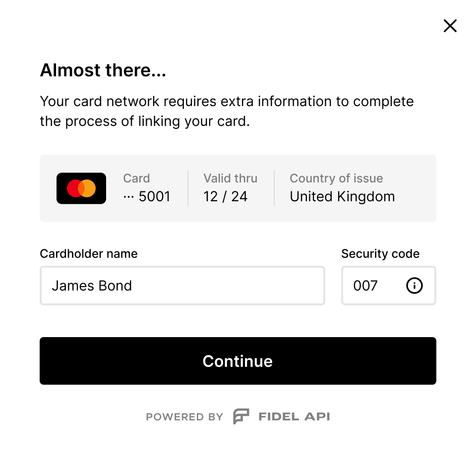Viewport: 476px width, 464px height.
Task: Click the "Almost there..." heading
Action: 103,70
